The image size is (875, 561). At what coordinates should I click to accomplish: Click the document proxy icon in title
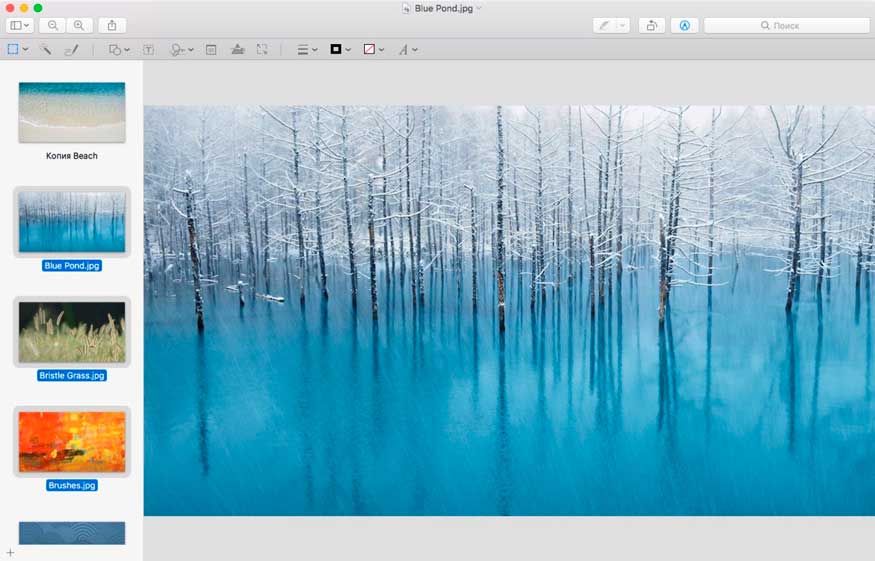406,8
